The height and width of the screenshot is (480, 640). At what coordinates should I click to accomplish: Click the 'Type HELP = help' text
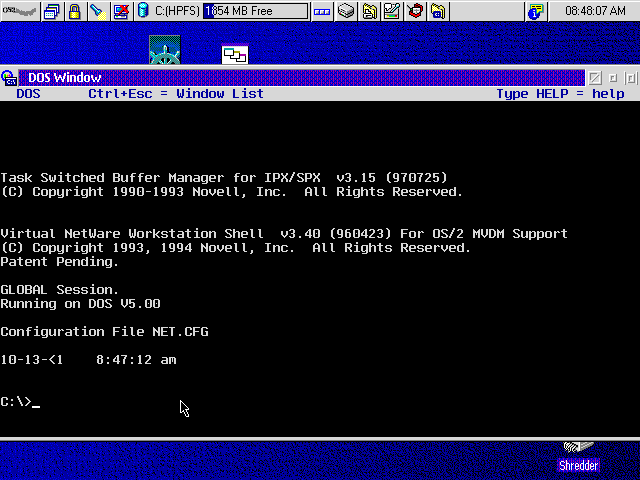click(560, 94)
